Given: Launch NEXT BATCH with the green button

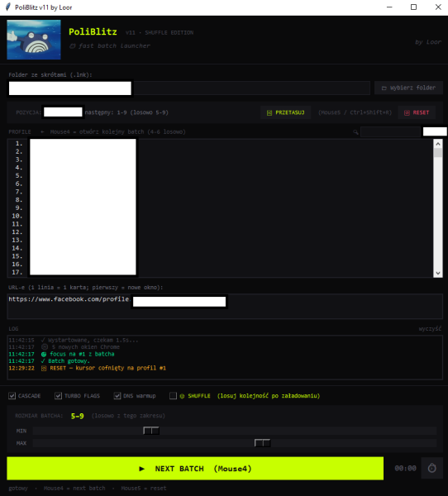Looking at the screenshot, I should [195, 468].
